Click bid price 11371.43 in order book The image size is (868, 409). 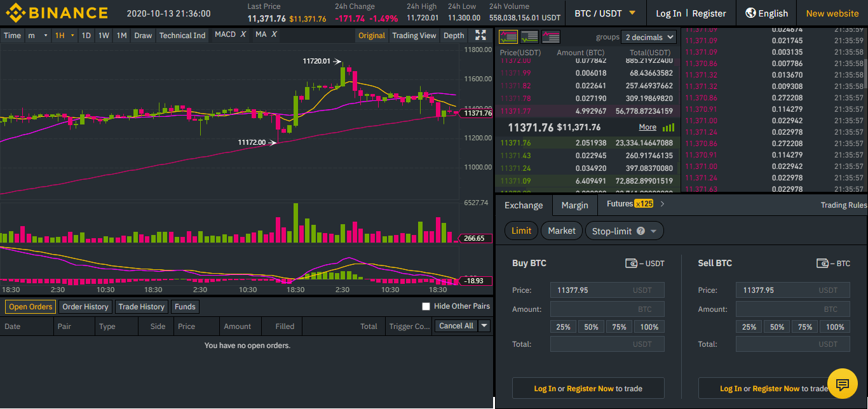pyautogui.click(x=515, y=156)
